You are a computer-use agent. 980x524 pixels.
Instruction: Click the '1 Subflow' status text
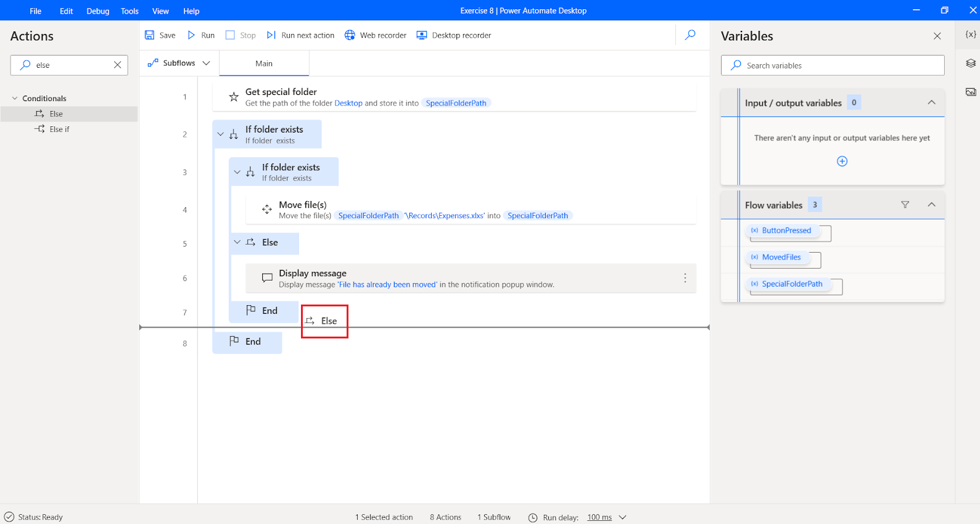494,517
